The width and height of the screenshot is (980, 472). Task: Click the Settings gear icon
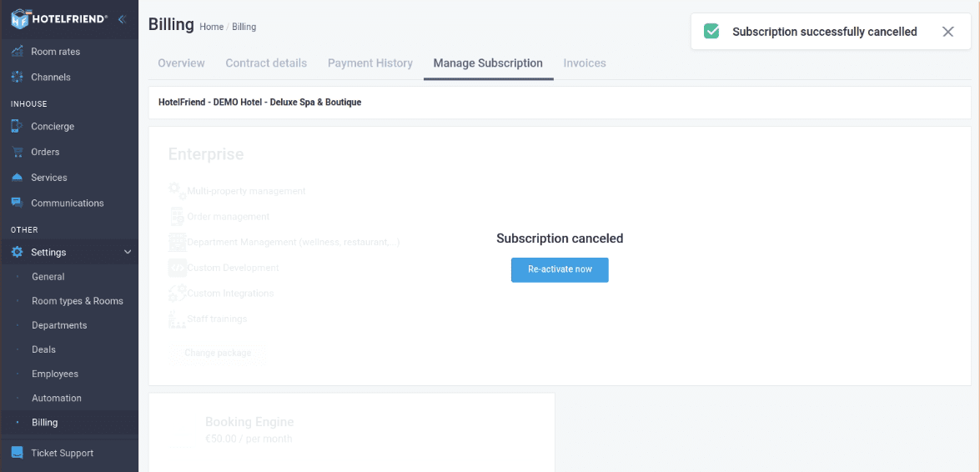18,253
